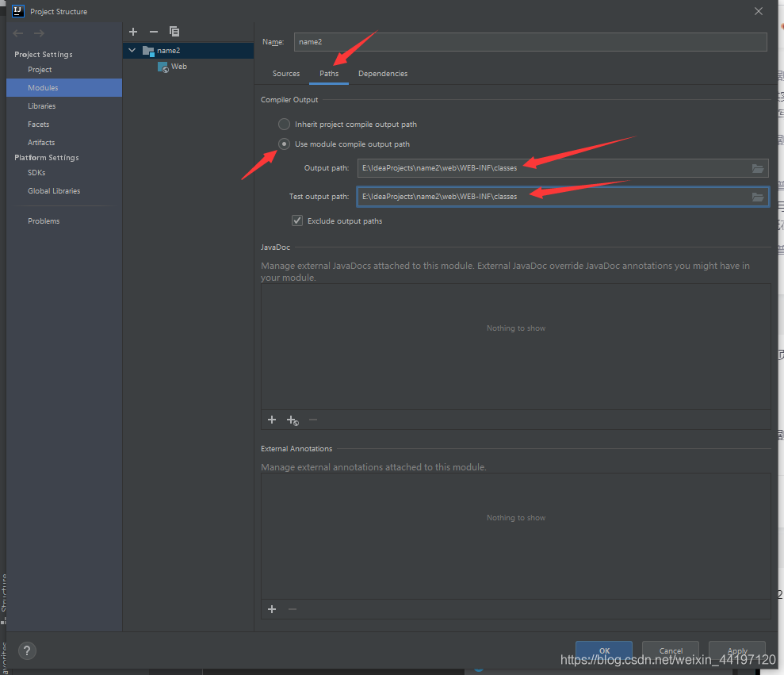Browse folder for Output path
Screen dimensions: 784x675
(758, 168)
